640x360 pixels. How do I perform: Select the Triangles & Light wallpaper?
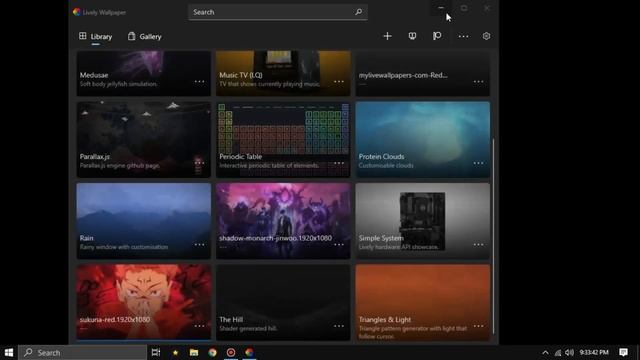[x=422, y=302]
